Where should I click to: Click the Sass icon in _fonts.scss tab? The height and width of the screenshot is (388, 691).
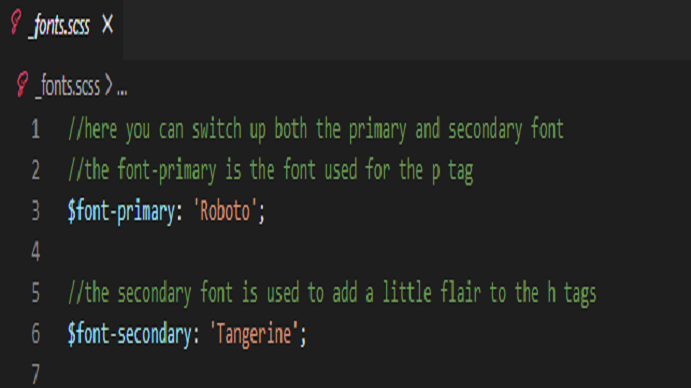pyautogui.click(x=15, y=22)
